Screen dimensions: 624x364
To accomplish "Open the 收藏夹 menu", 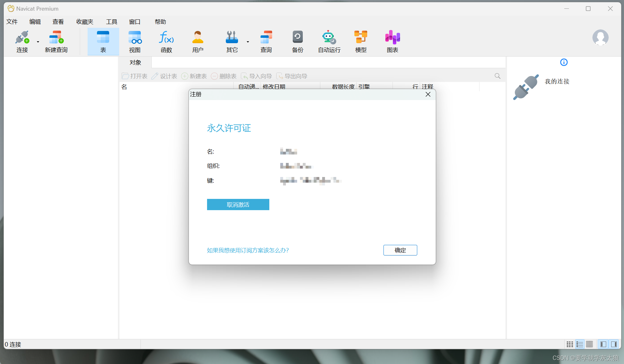I will [85, 22].
